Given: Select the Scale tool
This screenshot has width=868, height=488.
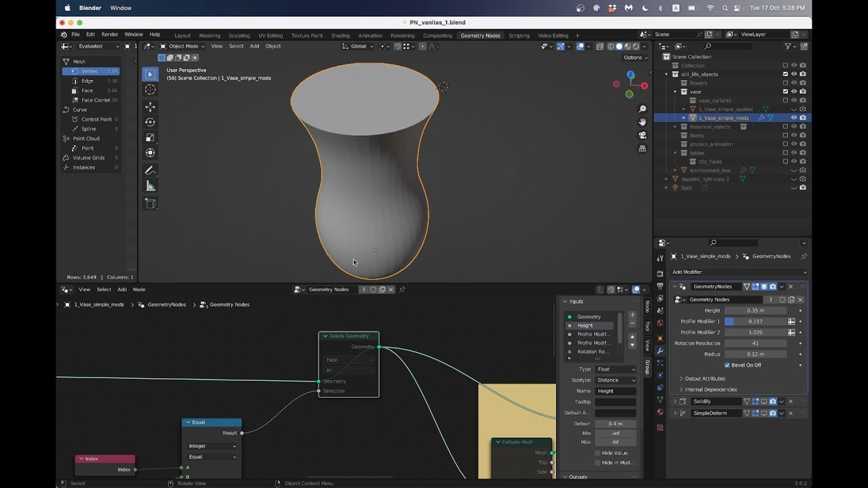Looking at the screenshot, I should 151,138.
